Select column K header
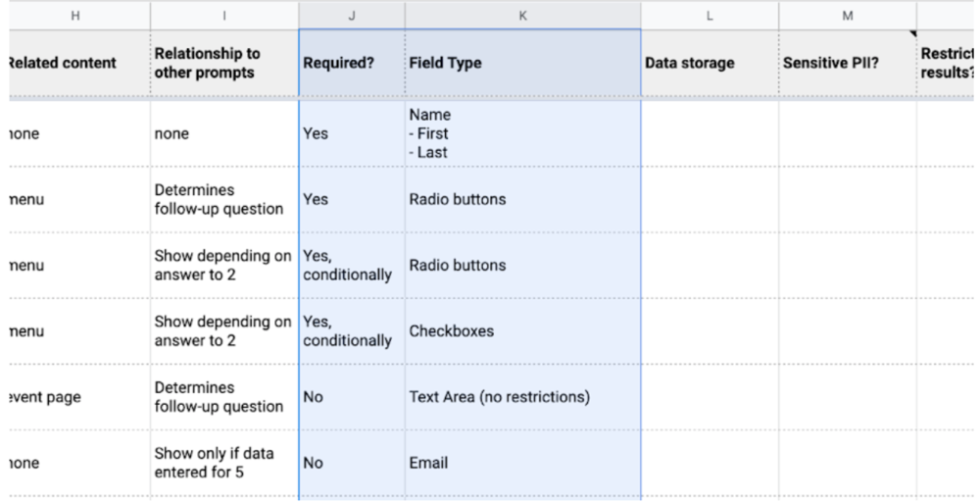The image size is (980, 502). [522, 16]
